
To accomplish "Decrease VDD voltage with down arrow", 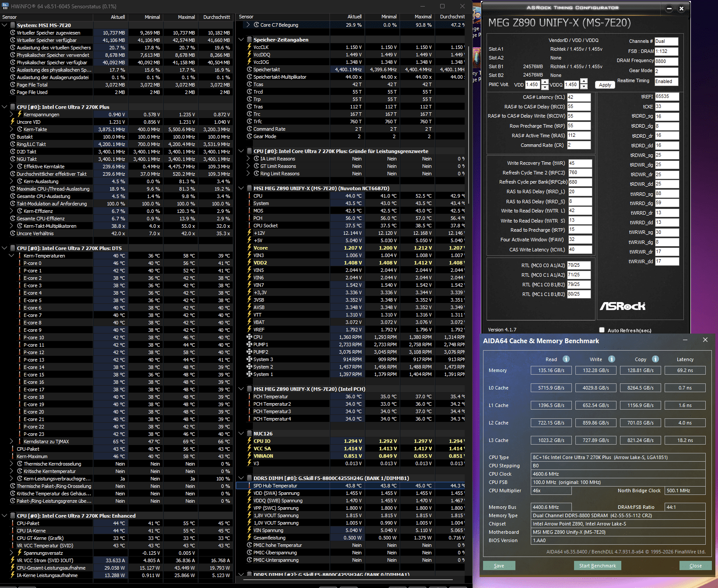I will (545, 87).
